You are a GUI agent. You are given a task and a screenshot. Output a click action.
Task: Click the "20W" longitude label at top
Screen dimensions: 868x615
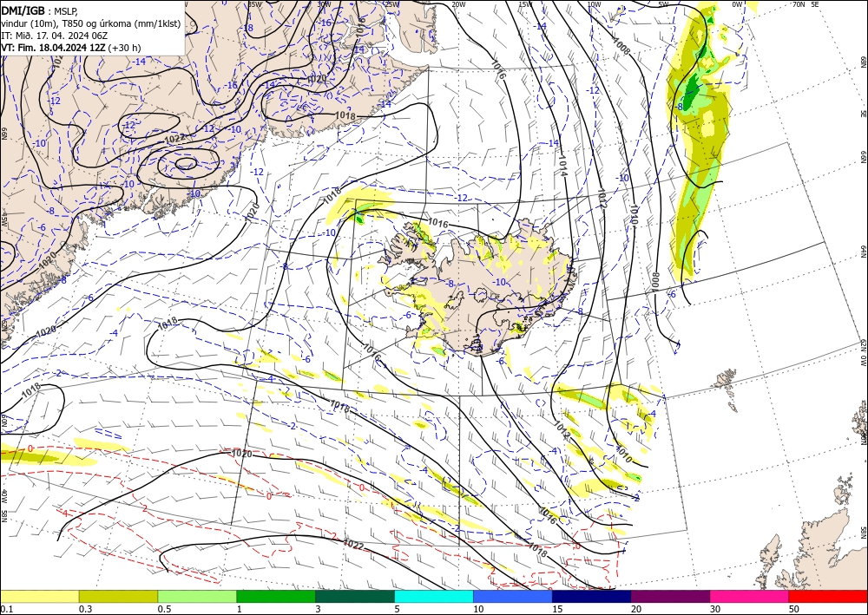click(x=458, y=4)
